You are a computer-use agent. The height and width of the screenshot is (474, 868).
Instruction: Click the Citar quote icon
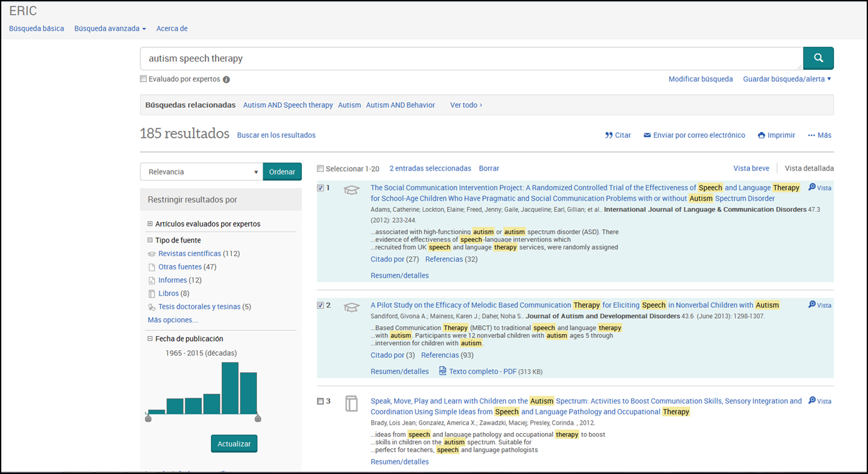(609, 135)
